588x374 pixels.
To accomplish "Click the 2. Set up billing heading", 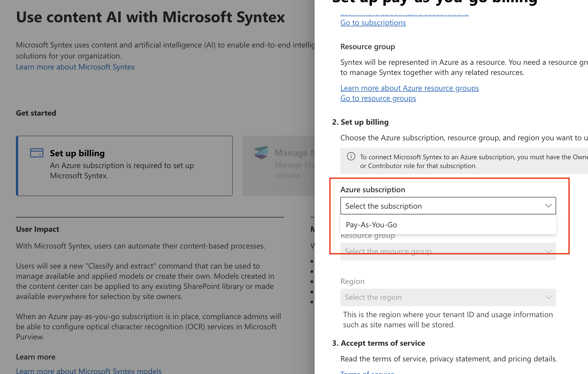I will pyautogui.click(x=360, y=122).
